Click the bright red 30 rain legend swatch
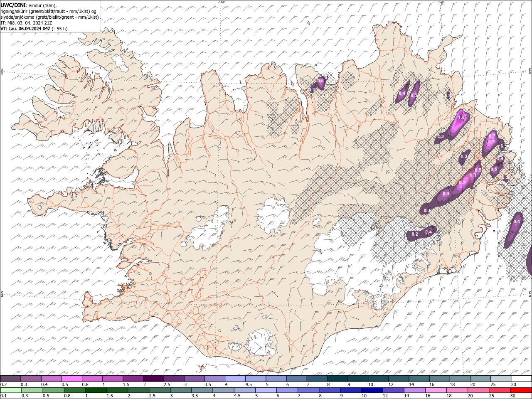 click(x=521, y=390)
